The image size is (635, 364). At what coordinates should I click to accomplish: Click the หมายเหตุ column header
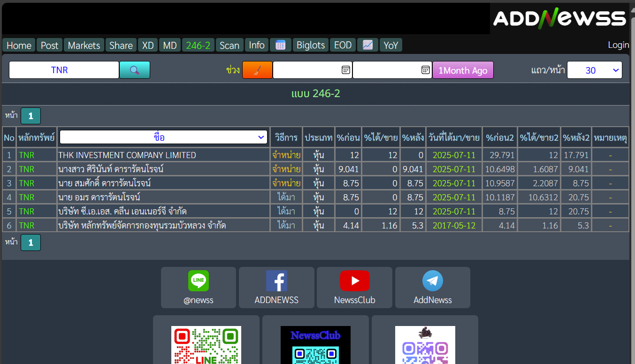pos(610,137)
